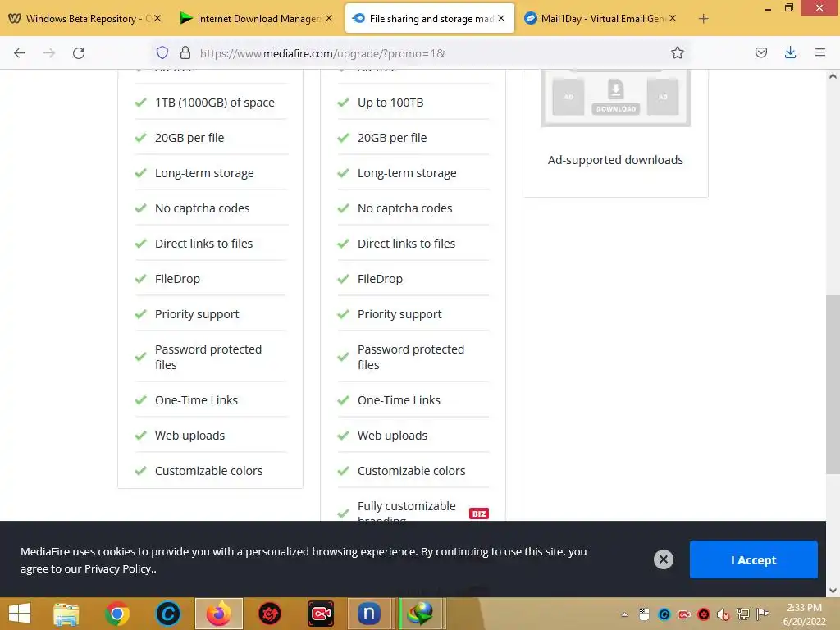This screenshot has width=840, height=630.
Task: Click the scrollbar down arrow
Action: (833, 591)
